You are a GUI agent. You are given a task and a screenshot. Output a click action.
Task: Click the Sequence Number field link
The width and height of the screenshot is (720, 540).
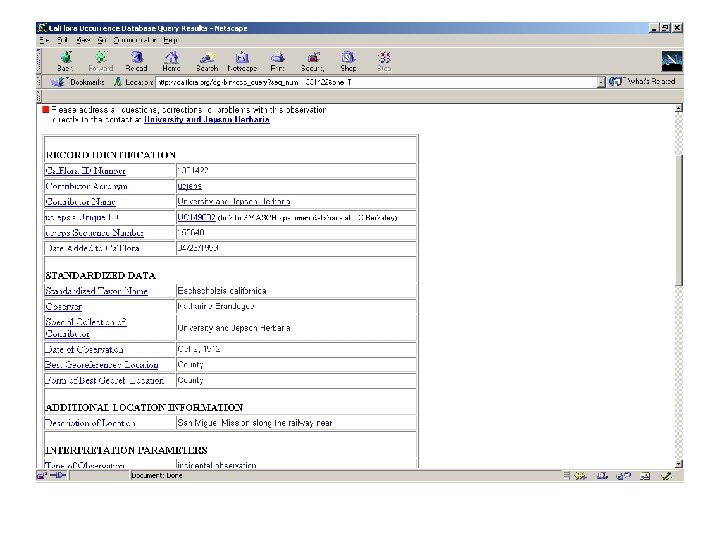click(x=94, y=233)
